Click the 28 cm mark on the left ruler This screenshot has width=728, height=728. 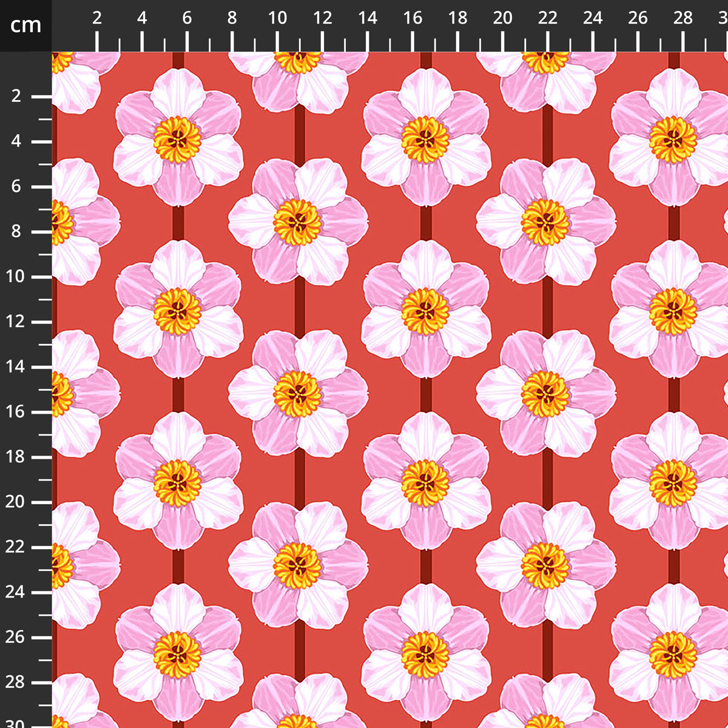click(x=16, y=682)
